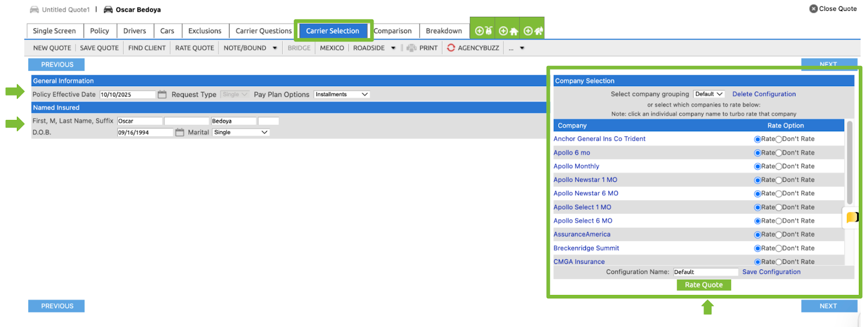Open the D.O.B. calendar picker
This screenshot has height=327, width=868.
(x=180, y=132)
